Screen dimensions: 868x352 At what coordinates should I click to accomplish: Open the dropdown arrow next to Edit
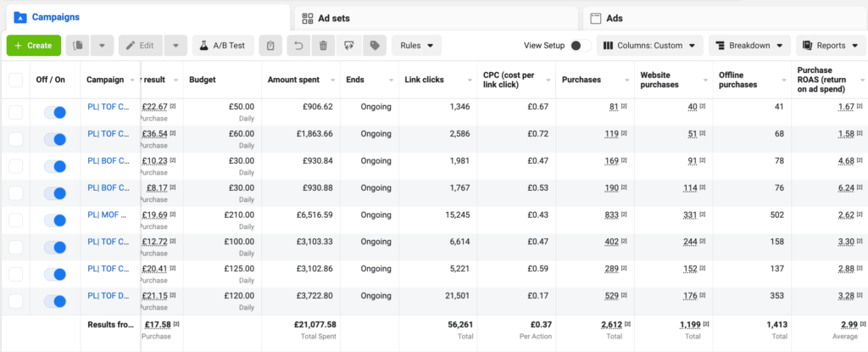175,46
